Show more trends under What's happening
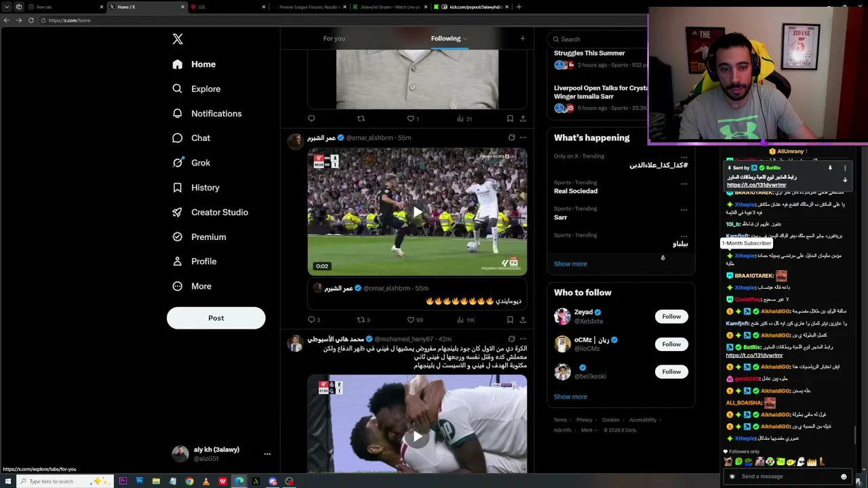 [x=570, y=264]
